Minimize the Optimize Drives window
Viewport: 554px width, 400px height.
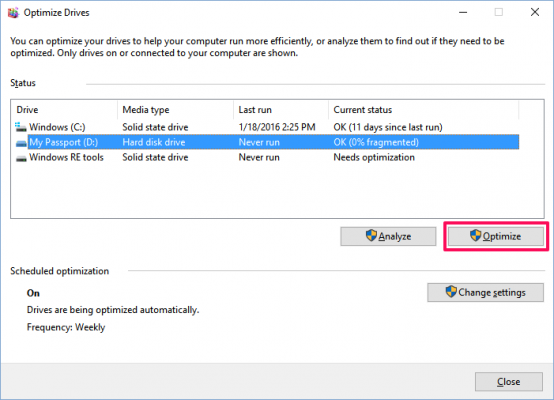(x=463, y=12)
